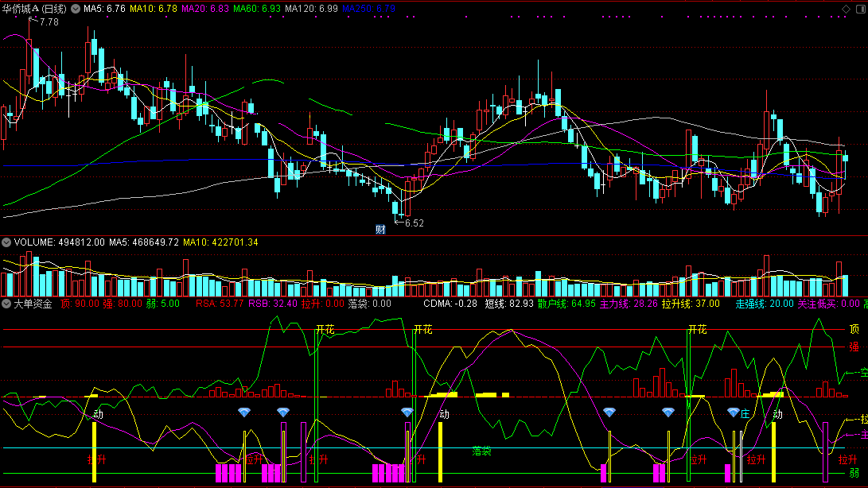Click the volume MA5: 468649.72 label

point(144,242)
